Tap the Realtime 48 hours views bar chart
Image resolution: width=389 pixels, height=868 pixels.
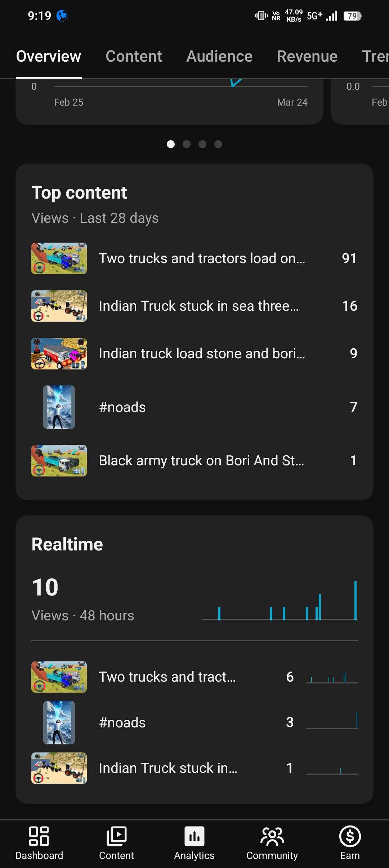(x=280, y=601)
